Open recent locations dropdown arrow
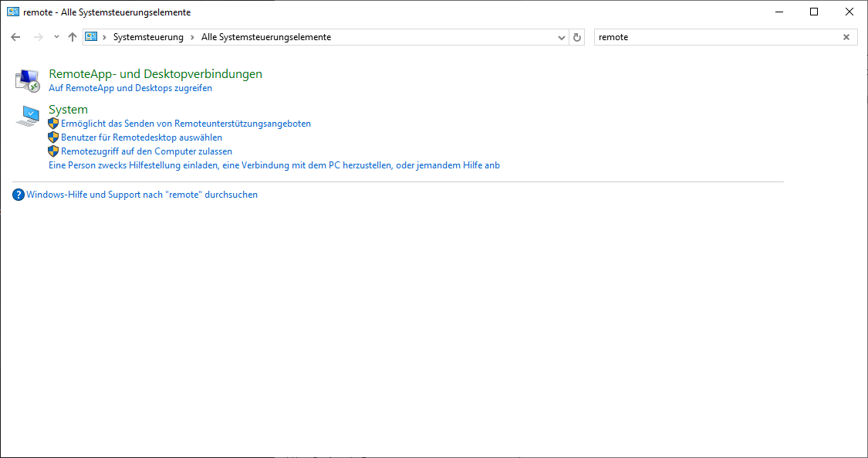This screenshot has width=868, height=458. pos(56,37)
